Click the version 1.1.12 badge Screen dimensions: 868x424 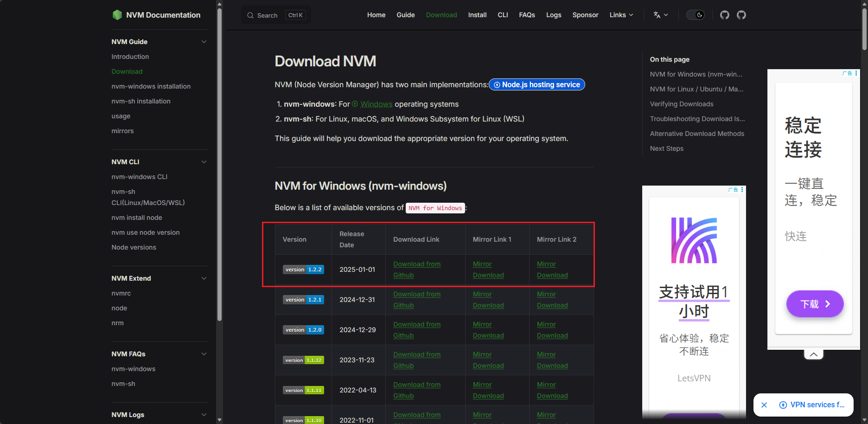click(304, 360)
